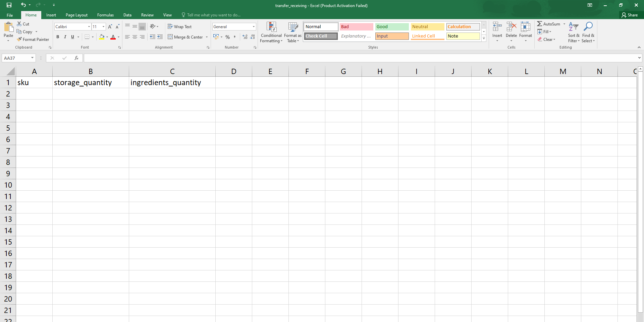Open the Fill Color dropdown arrow
Viewport: 644px width, 322px height.
pyautogui.click(x=107, y=37)
